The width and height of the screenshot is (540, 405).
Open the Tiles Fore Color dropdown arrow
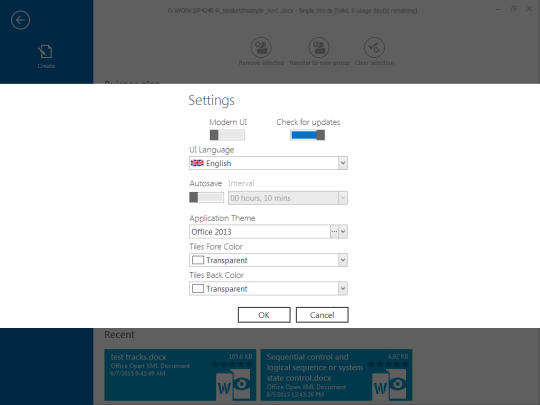coord(343,260)
